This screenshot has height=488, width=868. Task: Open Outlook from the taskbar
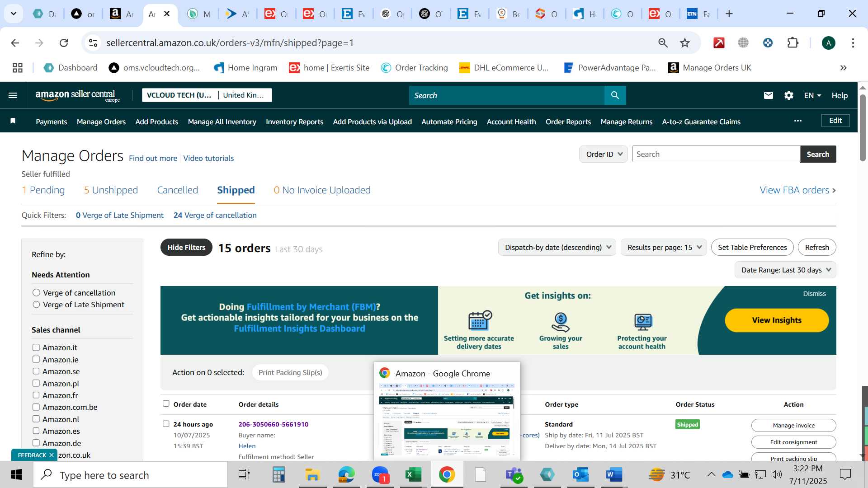pyautogui.click(x=580, y=475)
